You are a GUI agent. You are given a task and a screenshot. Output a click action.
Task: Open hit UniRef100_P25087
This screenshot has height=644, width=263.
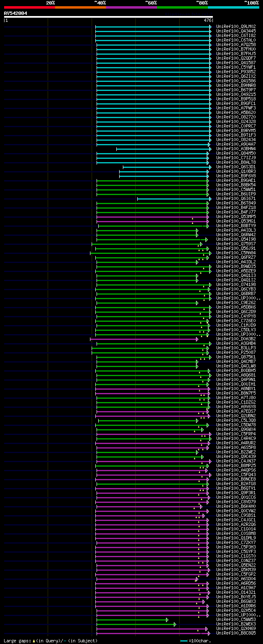pyautogui.click(x=236, y=352)
